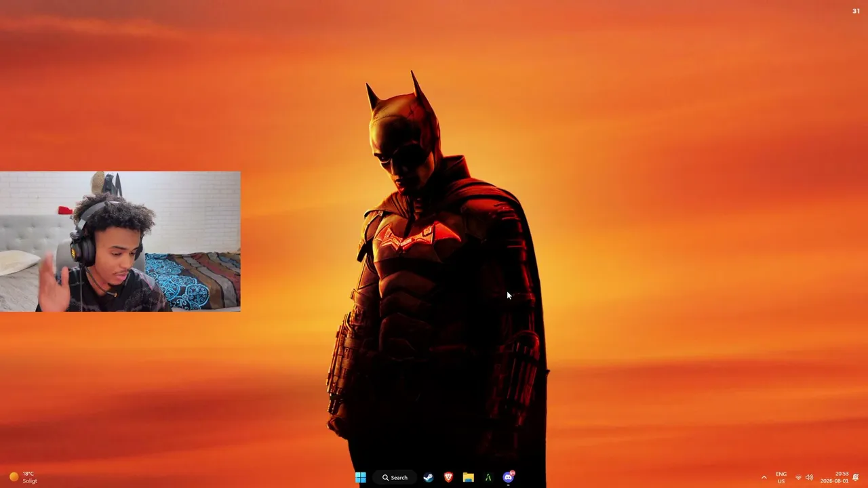Screen dimensions: 868x488
Task: Open the notification bell
Action: coord(856,478)
